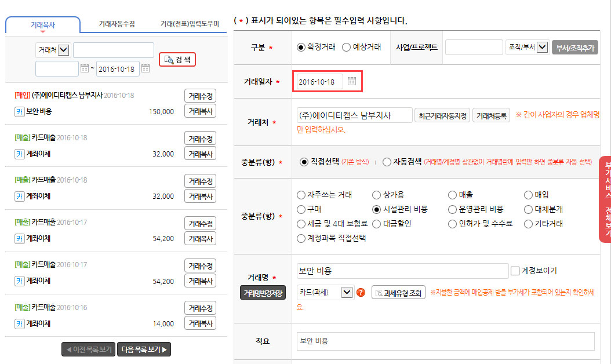This screenshot has width=611, height=364.
Task: Choose 운영관리 비용 radio
Action: pyautogui.click(x=452, y=210)
